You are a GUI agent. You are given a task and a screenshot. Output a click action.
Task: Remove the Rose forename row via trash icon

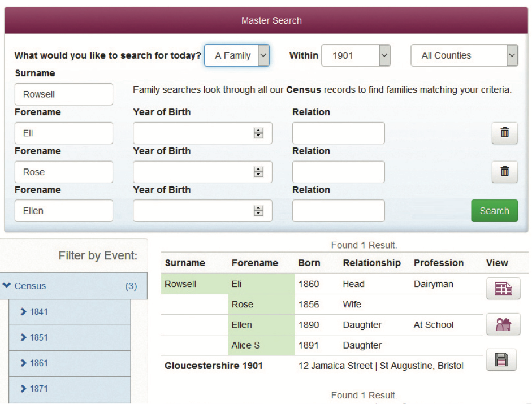coord(504,172)
